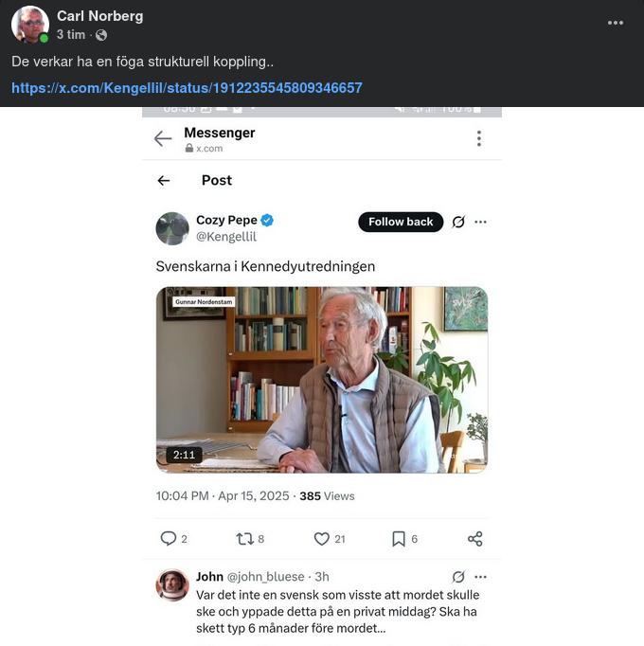Open the Messenger vertical dots menu

tap(479, 139)
